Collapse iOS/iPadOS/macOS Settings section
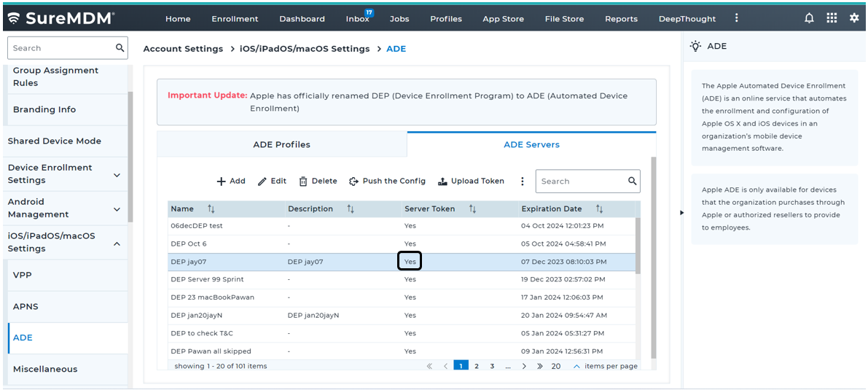The height and width of the screenshot is (390, 868). pos(117,243)
